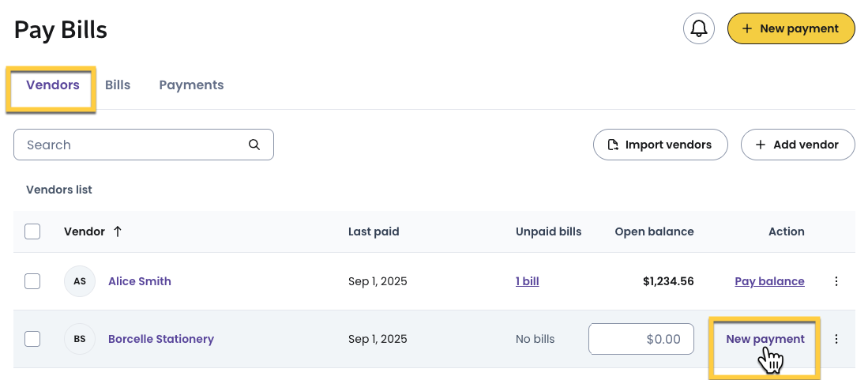
Task: Click the yellow New payment button
Action: (791, 28)
